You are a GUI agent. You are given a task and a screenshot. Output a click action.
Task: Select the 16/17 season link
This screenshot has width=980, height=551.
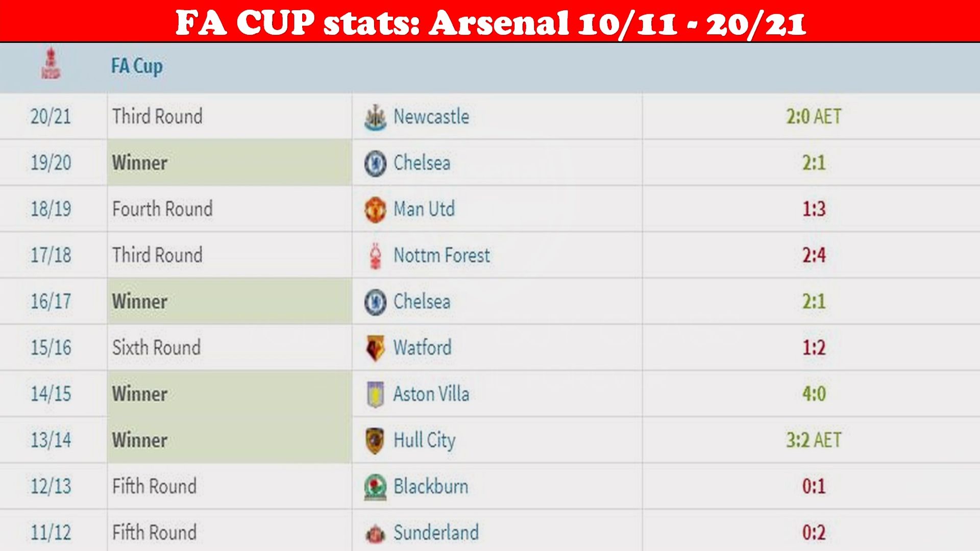coord(51,301)
